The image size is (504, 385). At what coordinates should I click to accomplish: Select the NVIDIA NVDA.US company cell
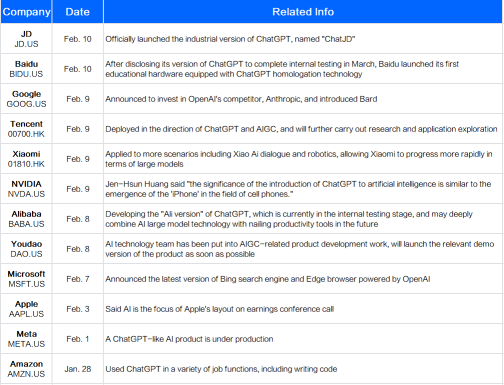26,189
